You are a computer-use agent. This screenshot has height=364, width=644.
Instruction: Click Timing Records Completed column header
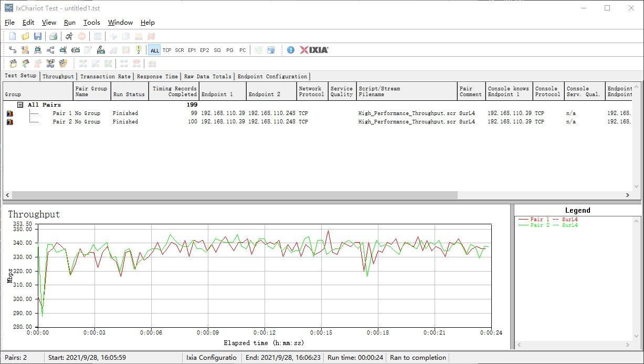[174, 91]
